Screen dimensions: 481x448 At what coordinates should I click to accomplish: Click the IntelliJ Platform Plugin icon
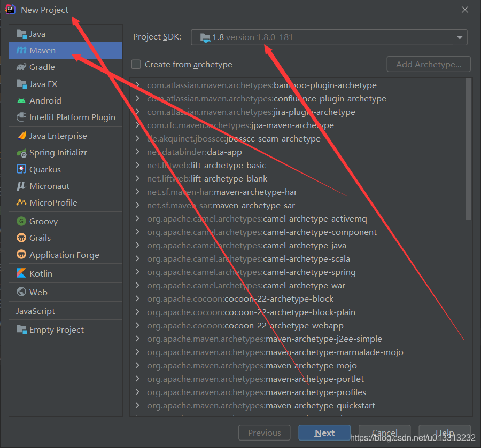(x=21, y=117)
